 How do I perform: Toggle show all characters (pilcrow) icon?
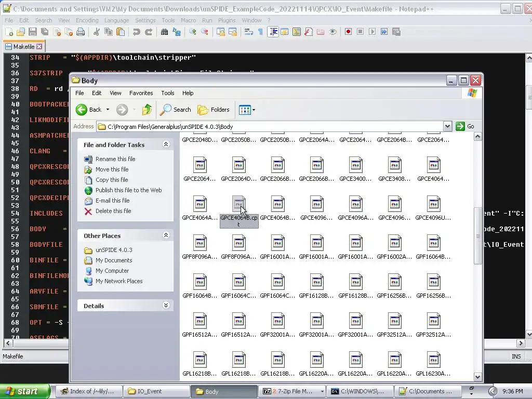pos(260,32)
